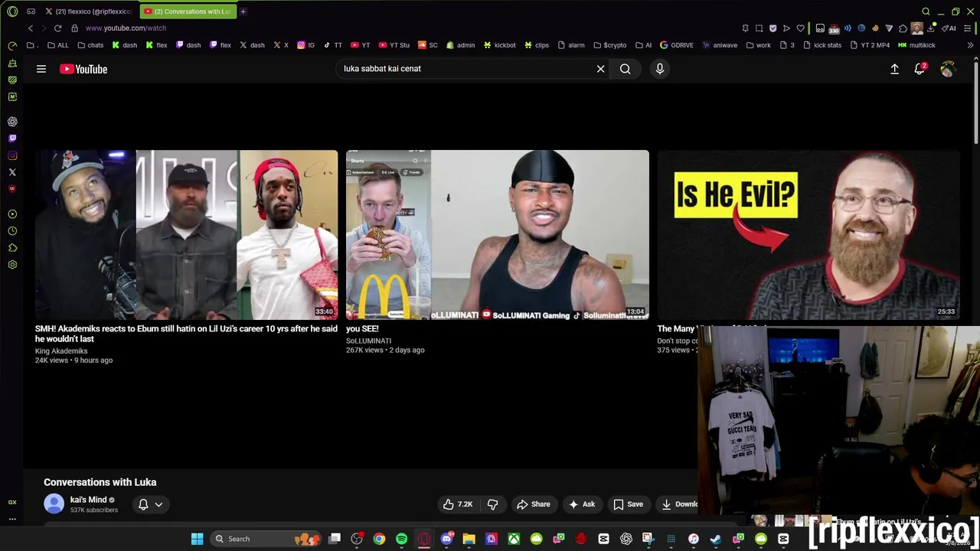Switch to the flexxico X tab
Viewport: 980px width, 551px height.
tap(89, 11)
